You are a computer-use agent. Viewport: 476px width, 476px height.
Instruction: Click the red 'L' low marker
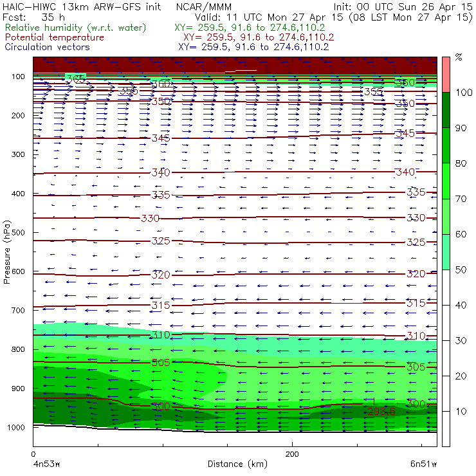(x=375, y=402)
